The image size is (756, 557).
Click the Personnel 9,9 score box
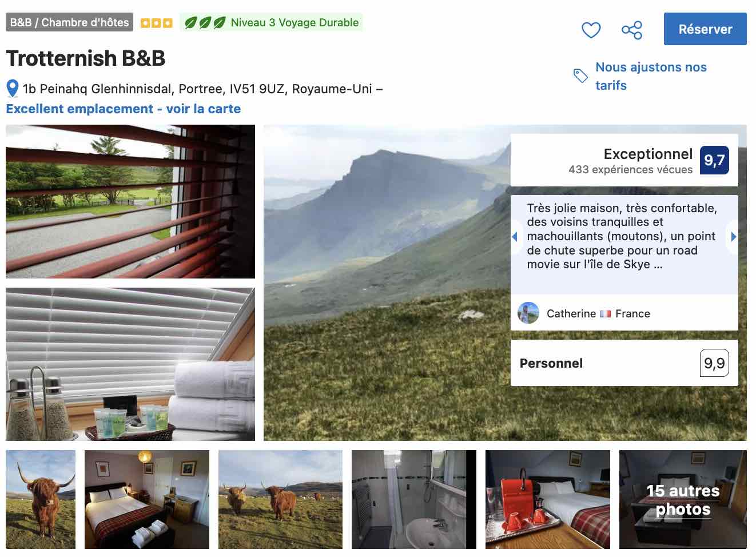click(x=624, y=363)
